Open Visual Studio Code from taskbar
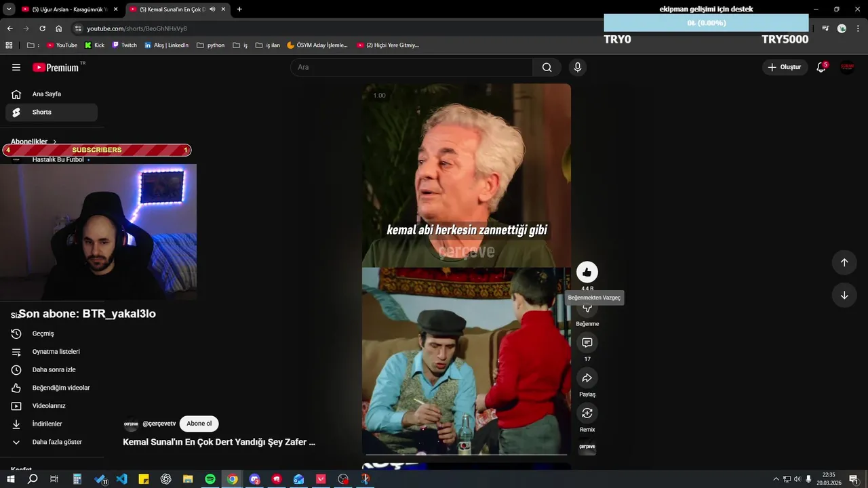Image resolution: width=868 pixels, height=488 pixels. pos(121,479)
